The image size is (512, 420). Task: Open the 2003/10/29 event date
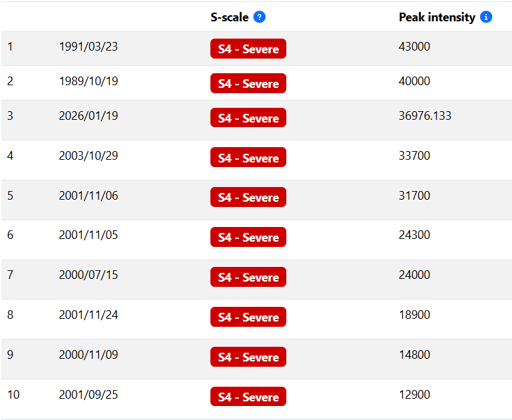click(x=89, y=156)
